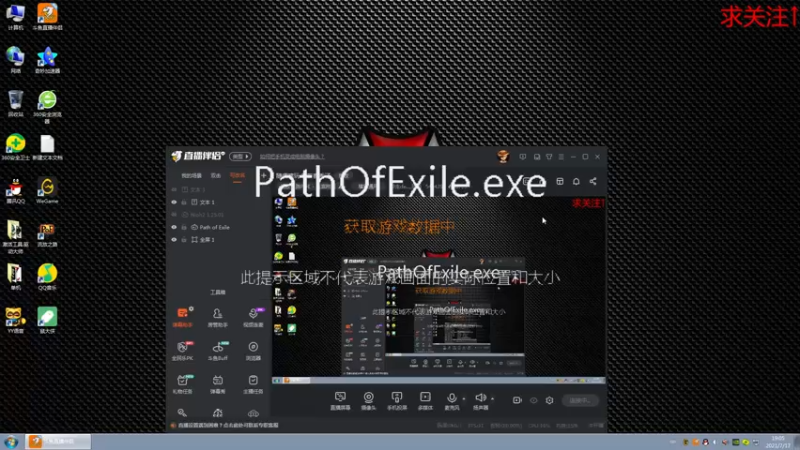Toggle the lock on 文本 1 layer

pyautogui.click(x=184, y=202)
